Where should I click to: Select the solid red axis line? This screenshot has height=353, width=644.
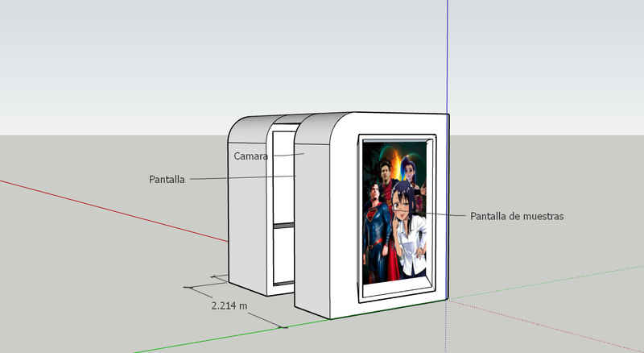(x=113, y=210)
